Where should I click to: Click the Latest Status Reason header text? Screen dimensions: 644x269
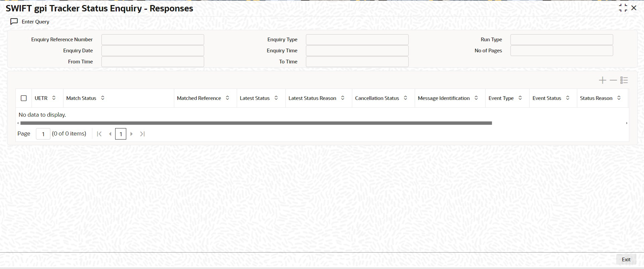312,98
